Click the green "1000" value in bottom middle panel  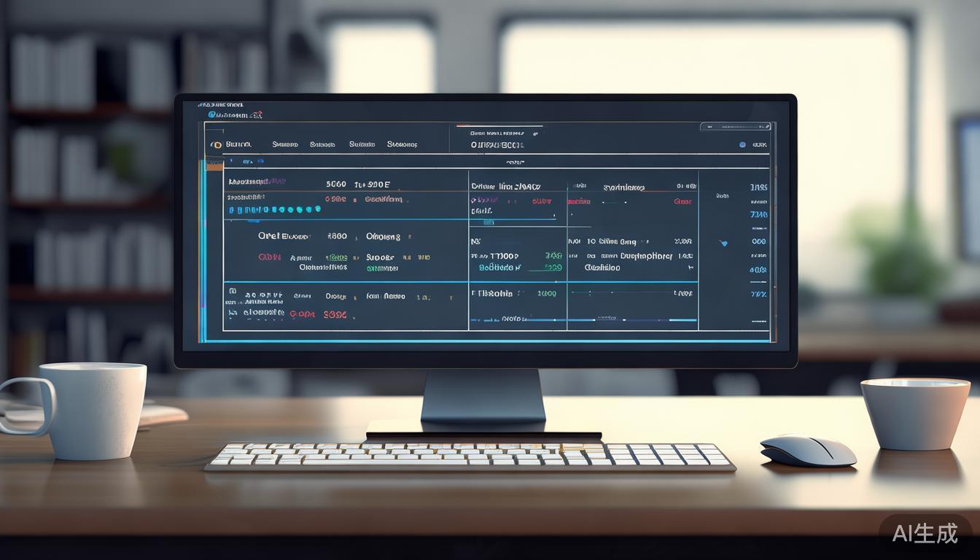point(547,294)
